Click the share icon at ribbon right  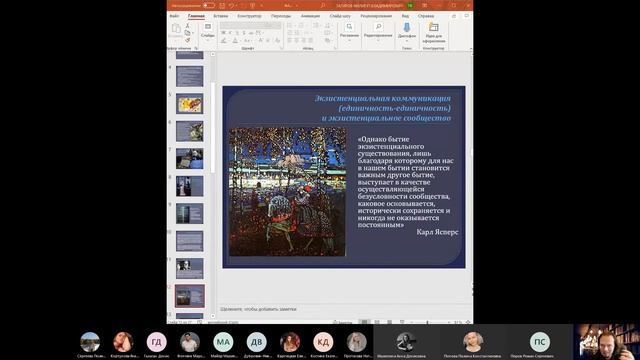click(x=453, y=16)
